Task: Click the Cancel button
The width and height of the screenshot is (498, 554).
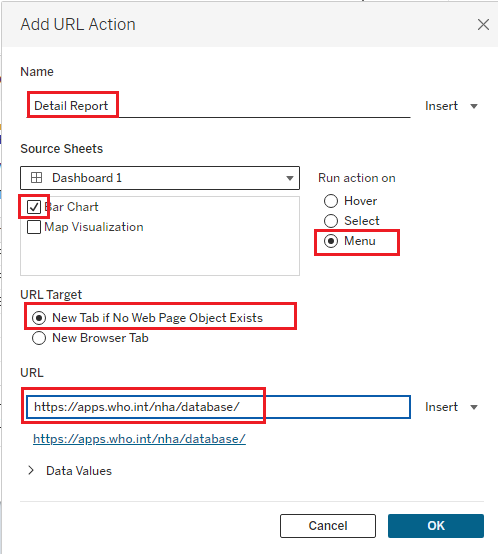Action: 328,526
